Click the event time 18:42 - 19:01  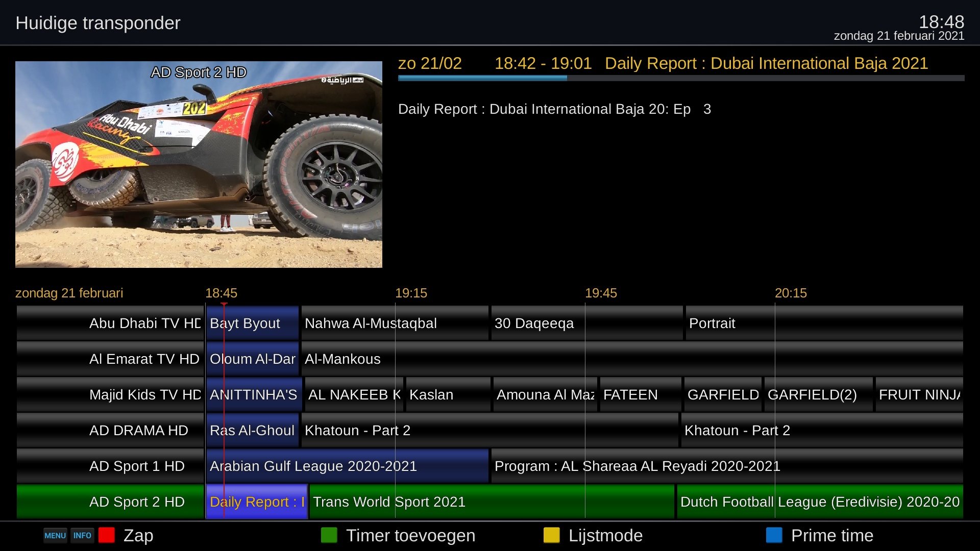543,63
